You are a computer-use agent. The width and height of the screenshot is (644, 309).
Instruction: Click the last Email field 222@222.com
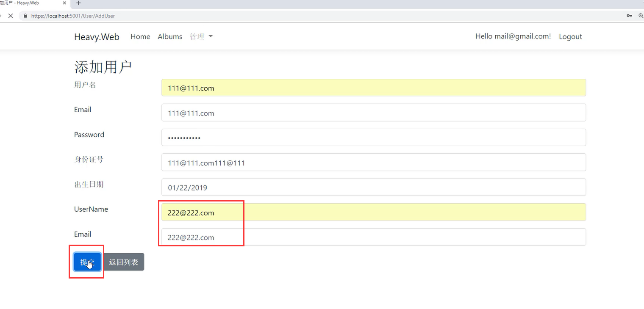374,237
